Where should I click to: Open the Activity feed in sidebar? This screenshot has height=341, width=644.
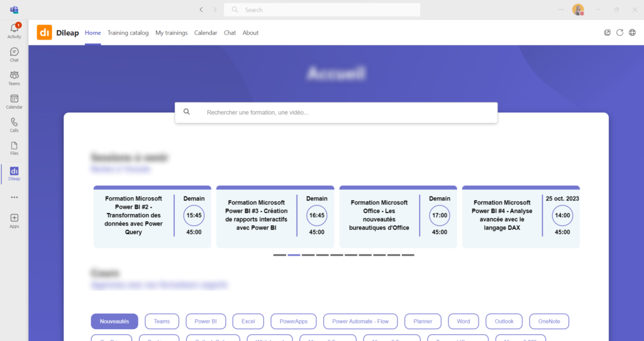(14, 31)
